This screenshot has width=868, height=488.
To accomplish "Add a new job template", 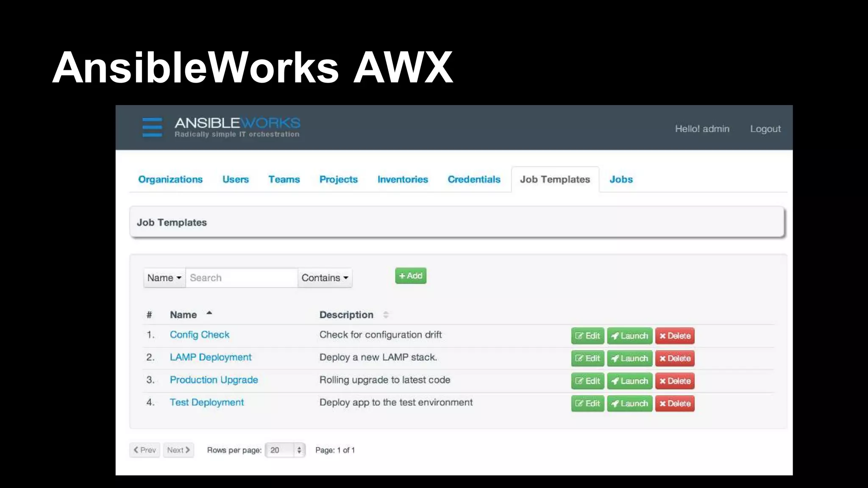I will tap(411, 276).
